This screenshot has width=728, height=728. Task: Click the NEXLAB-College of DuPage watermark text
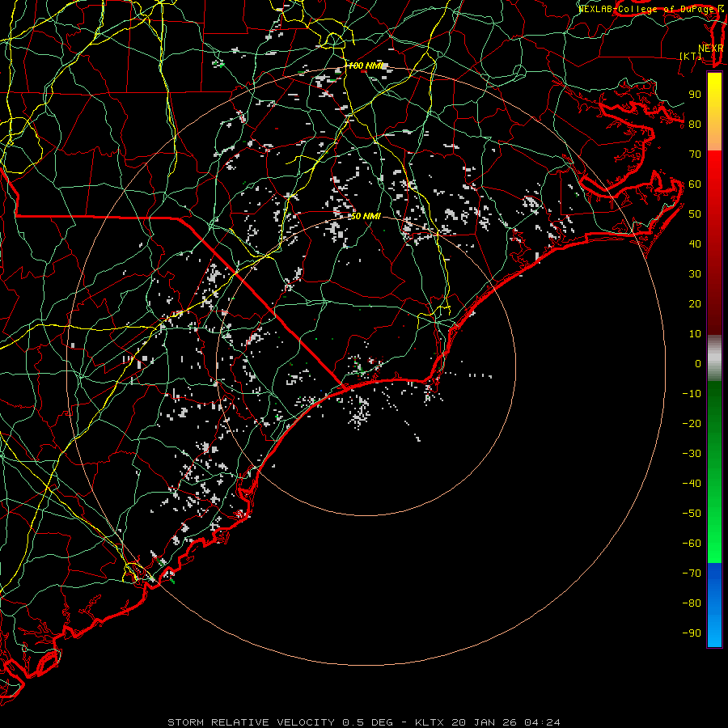[x=650, y=9]
